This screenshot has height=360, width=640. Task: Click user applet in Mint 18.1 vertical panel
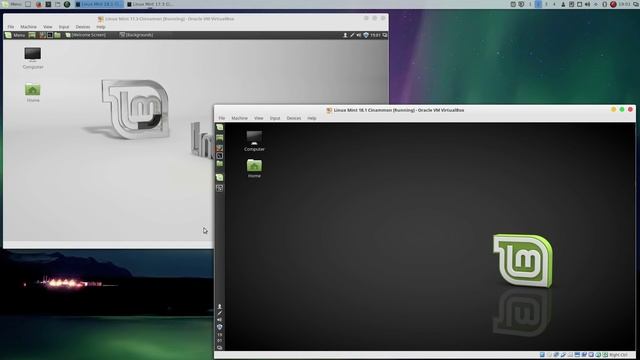pyautogui.click(x=220, y=307)
